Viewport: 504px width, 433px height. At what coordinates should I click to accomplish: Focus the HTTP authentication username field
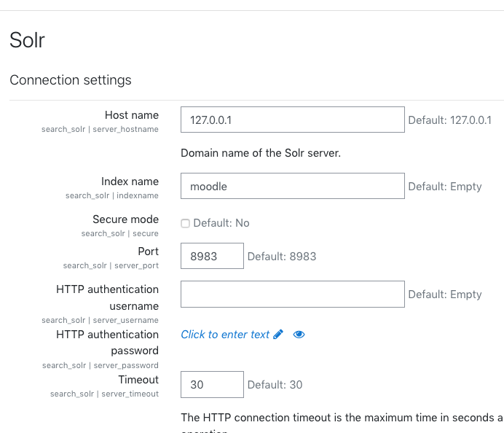click(293, 294)
